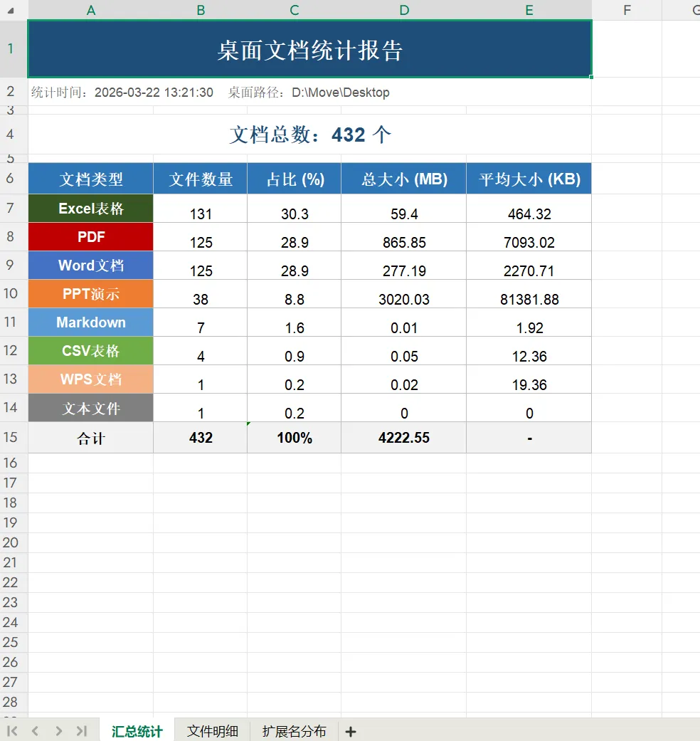Select the Markdown type cell
Image resolution: width=700 pixels, height=741 pixels.
pos(90,322)
